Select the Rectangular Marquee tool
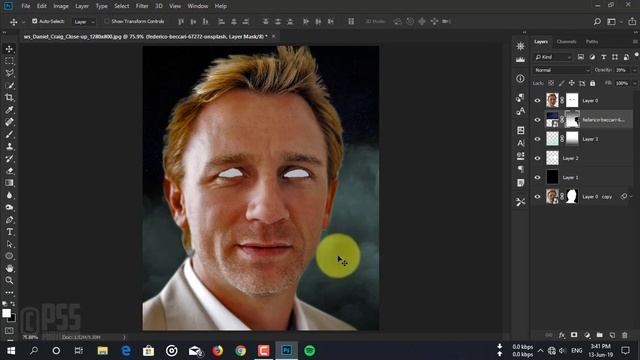The width and height of the screenshot is (640, 360). 9,61
